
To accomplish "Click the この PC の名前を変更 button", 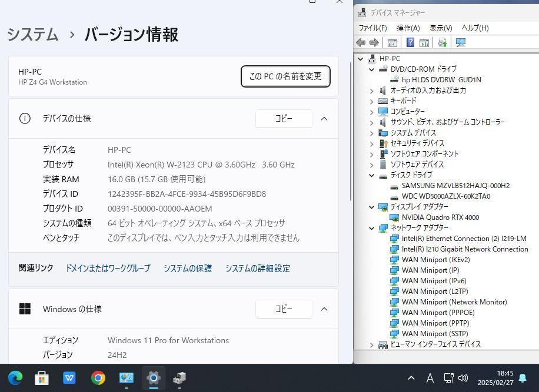I will click(x=285, y=76).
